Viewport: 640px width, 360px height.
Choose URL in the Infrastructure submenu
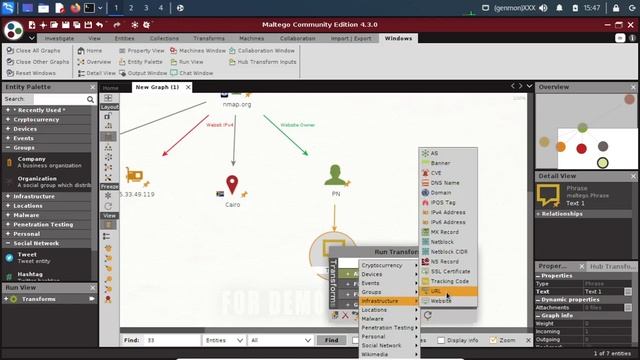pos(448,291)
